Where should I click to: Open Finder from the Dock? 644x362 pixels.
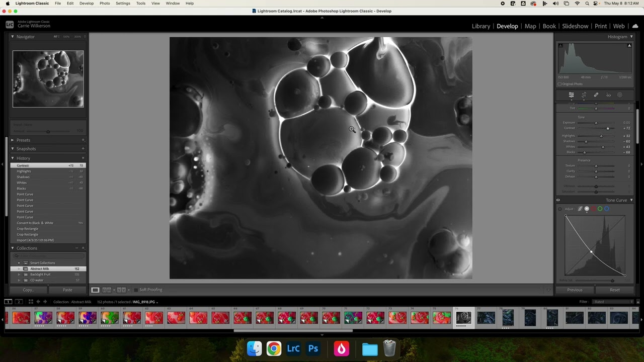point(255,348)
